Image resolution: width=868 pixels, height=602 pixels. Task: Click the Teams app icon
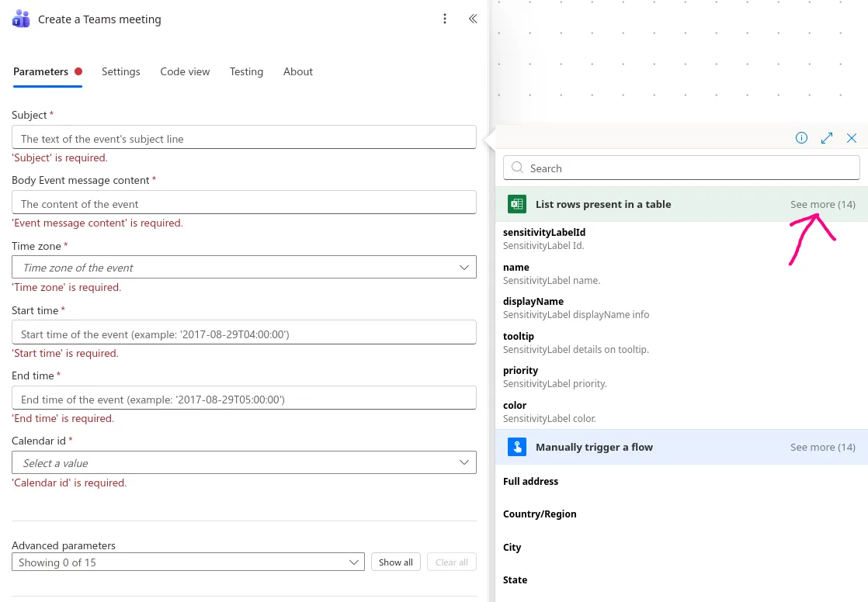point(21,19)
